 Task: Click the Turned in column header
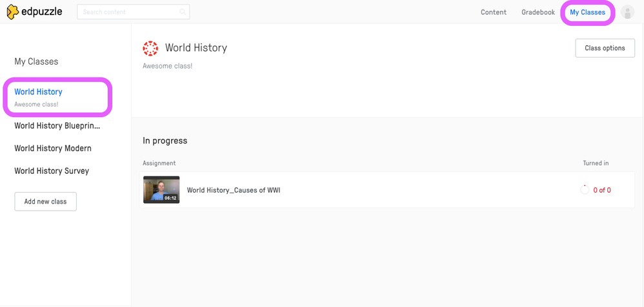pyautogui.click(x=596, y=164)
